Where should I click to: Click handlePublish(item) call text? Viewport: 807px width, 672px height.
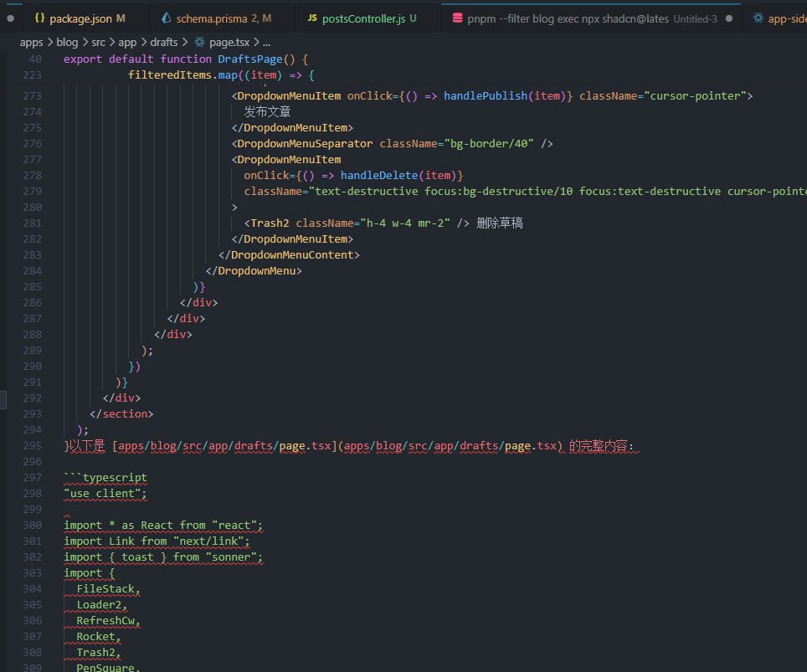tap(504, 96)
